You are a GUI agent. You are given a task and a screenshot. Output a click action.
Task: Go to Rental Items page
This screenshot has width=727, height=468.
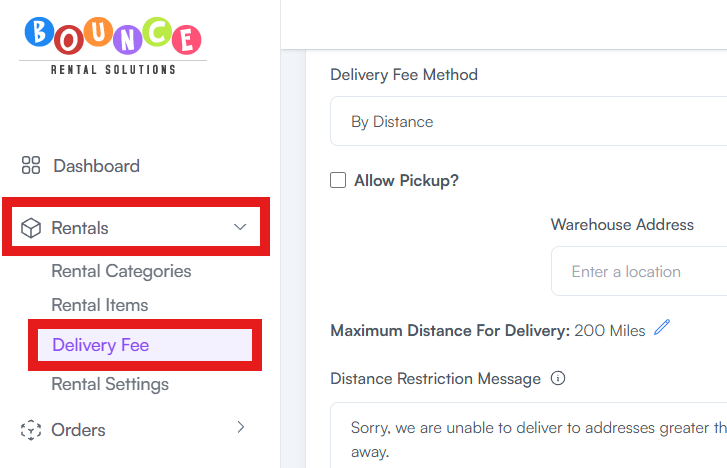100,305
